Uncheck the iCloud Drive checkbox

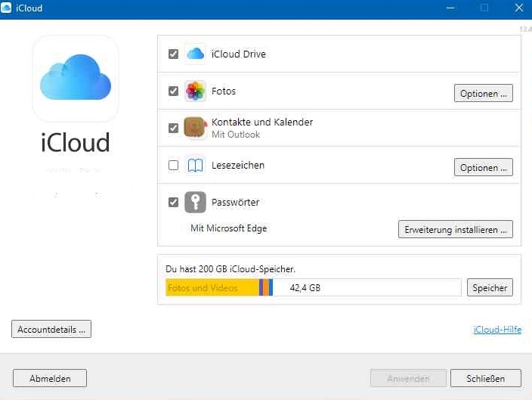tap(174, 54)
